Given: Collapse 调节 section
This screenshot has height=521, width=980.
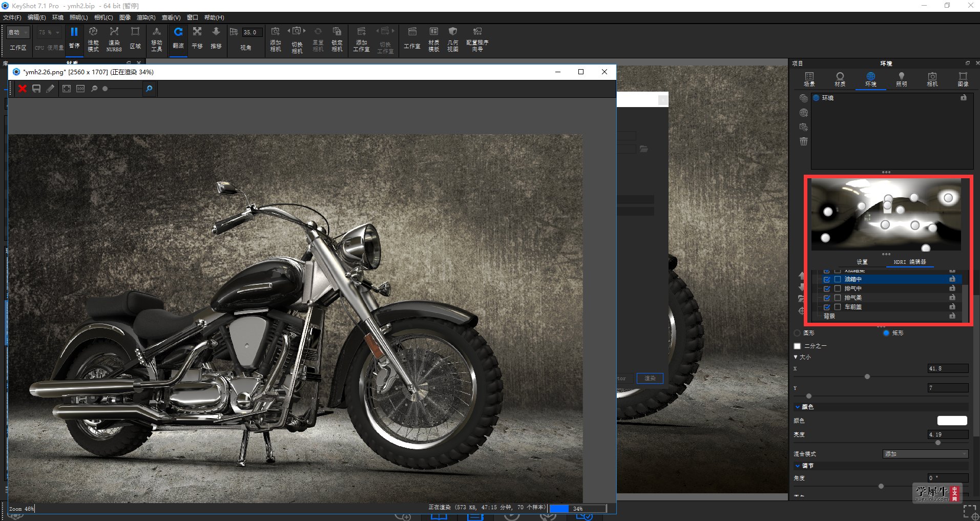Looking at the screenshot, I should pyautogui.click(x=798, y=466).
